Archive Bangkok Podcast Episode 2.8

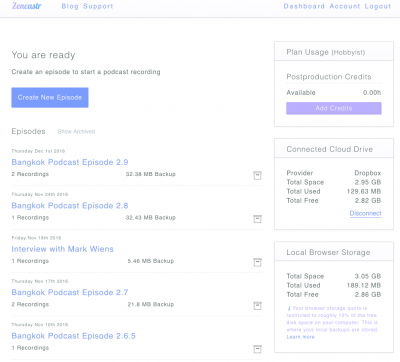(x=257, y=219)
